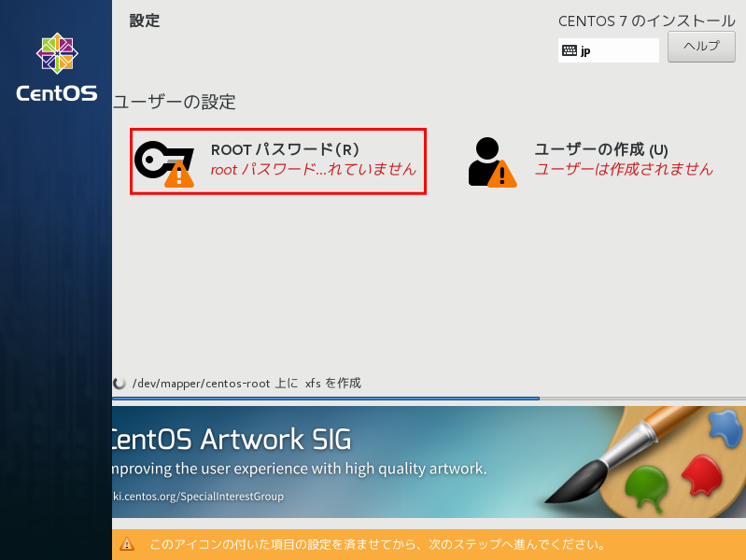
Task: Click the ROOT password key icon
Action: click(159, 159)
